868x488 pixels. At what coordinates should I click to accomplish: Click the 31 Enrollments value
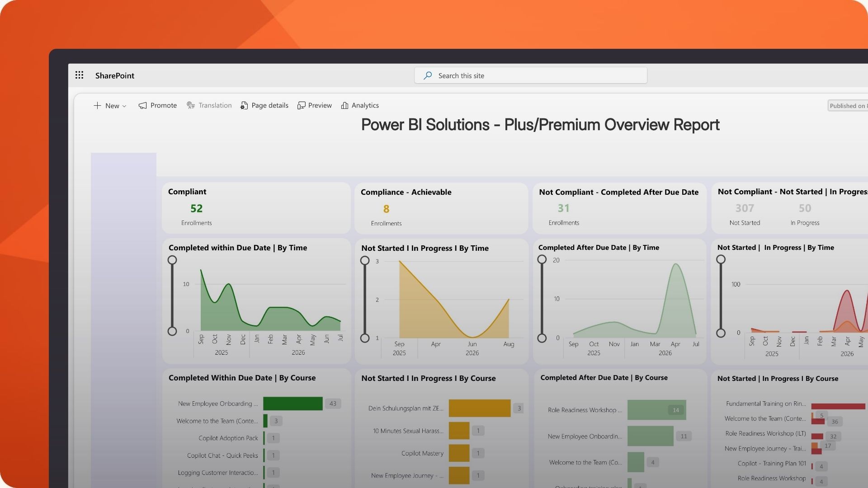564,208
